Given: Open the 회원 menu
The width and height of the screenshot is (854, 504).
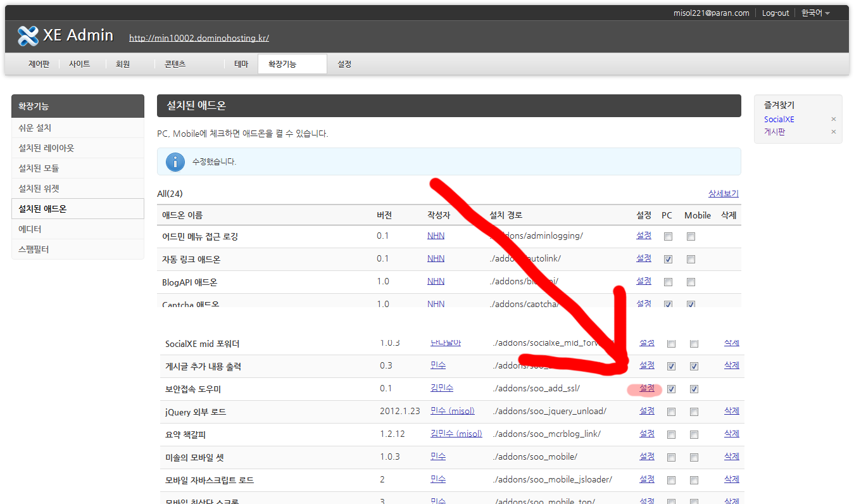Looking at the screenshot, I should [x=123, y=64].
